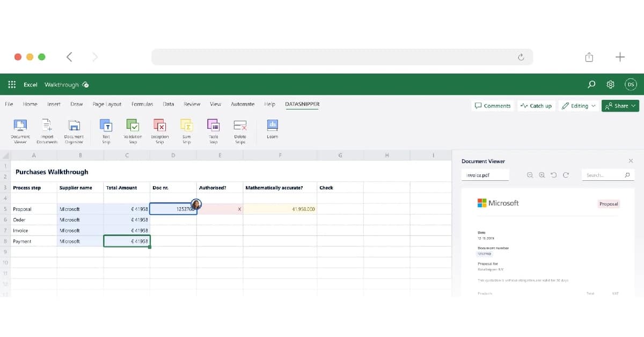Open the Draw tab
644x337 pixels.
77,104
